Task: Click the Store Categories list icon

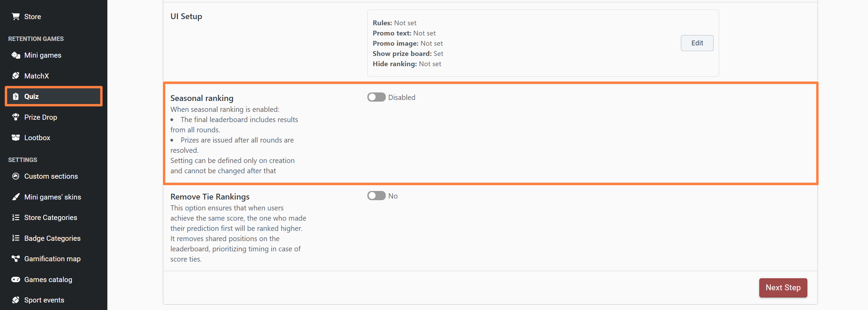Action: 16,218
